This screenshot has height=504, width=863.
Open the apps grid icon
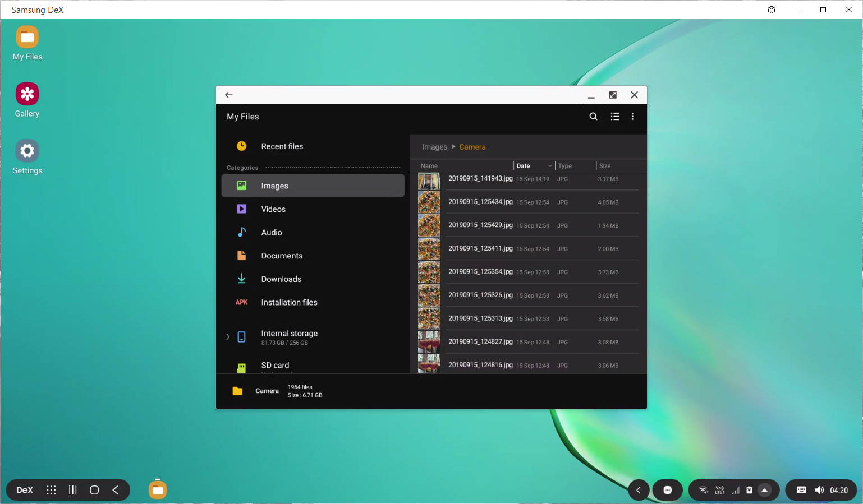pyautogui.click(x=51, y=490)
